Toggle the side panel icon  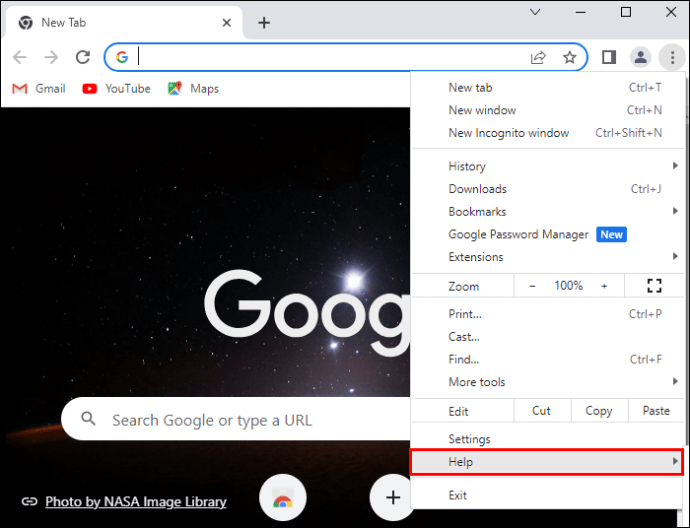pos(608,57)
